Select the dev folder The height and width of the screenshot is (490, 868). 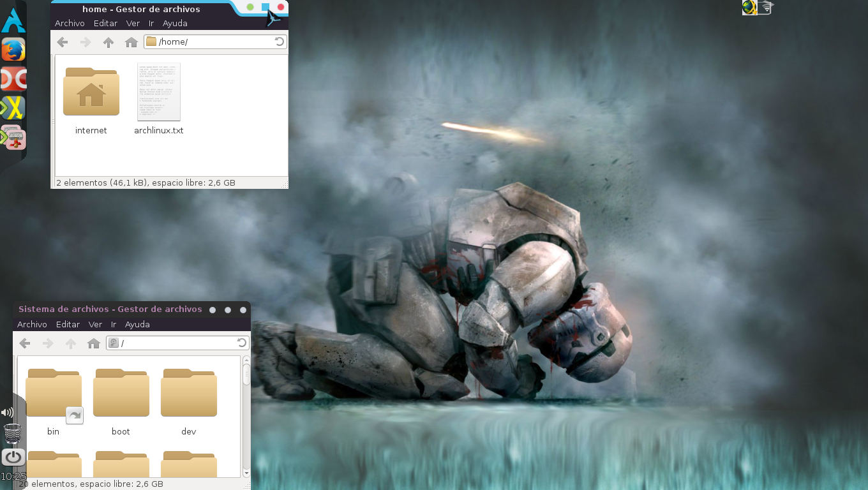188,402
